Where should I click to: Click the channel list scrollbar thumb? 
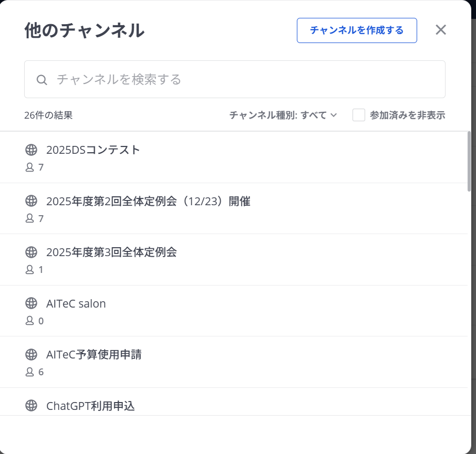(469, 161)
